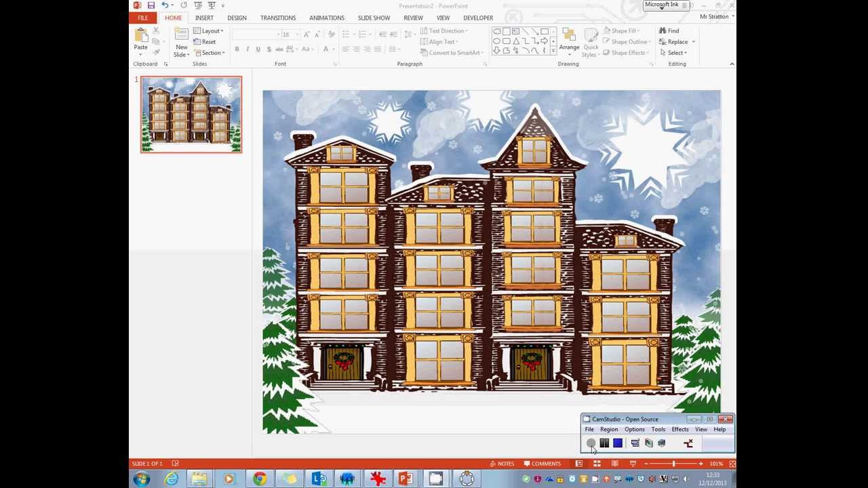Open Lync from the taskbar

pyautogui.click(x=318, y=479)
